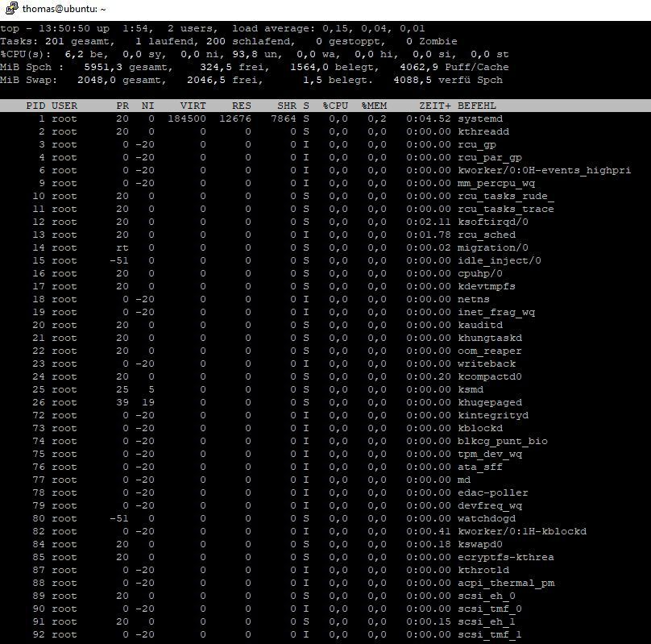
Task: Click the kintegrityd process
Action: pyautogui.click(x=493, y=415)
